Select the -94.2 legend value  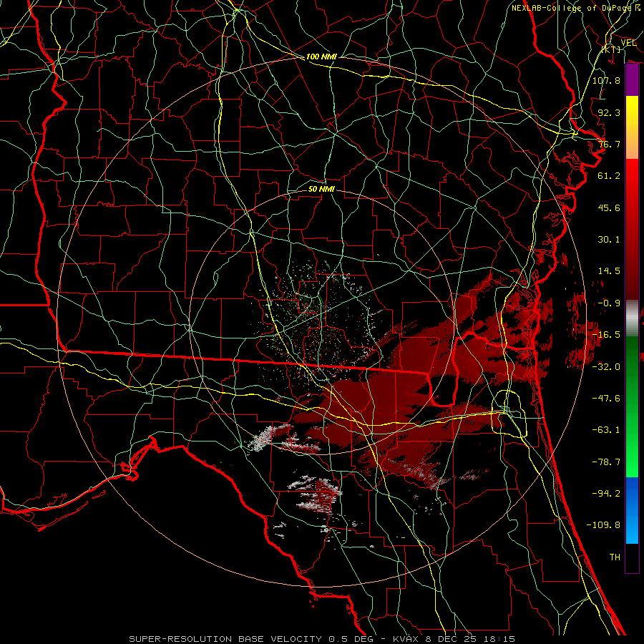click(606, 493)
